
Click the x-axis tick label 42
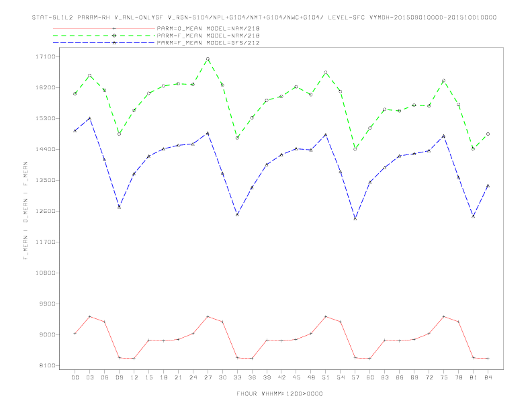click(281, 377)
